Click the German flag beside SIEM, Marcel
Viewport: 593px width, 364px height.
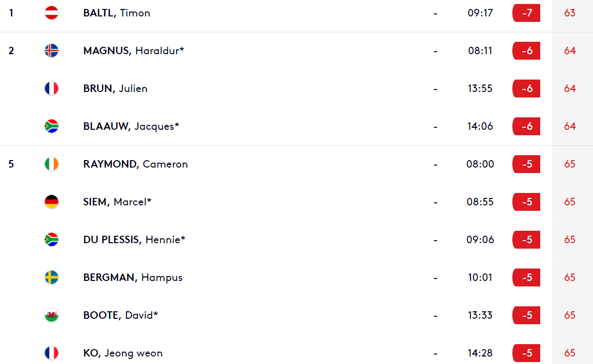click(51, 201)
